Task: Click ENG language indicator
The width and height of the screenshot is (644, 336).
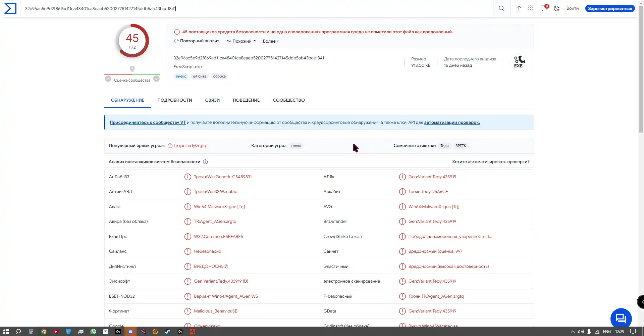Action: (607, 332)
